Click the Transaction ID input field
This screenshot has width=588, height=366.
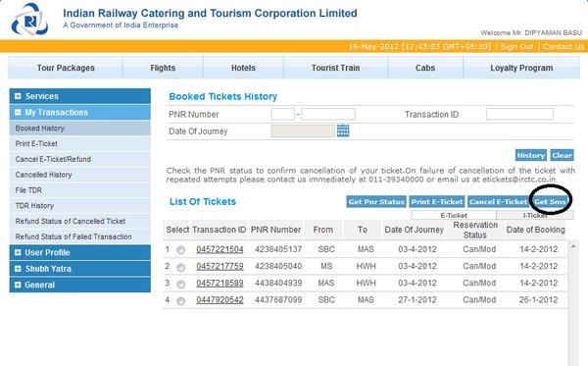(x=519, y=114)
